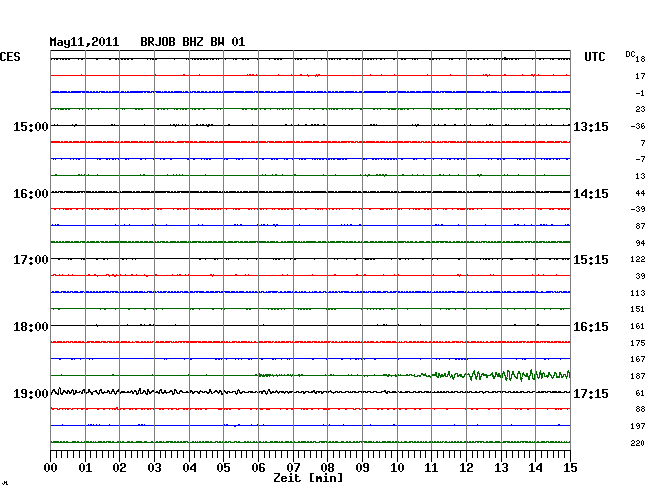Select the 19:00 local time label

tap(31, 393)
